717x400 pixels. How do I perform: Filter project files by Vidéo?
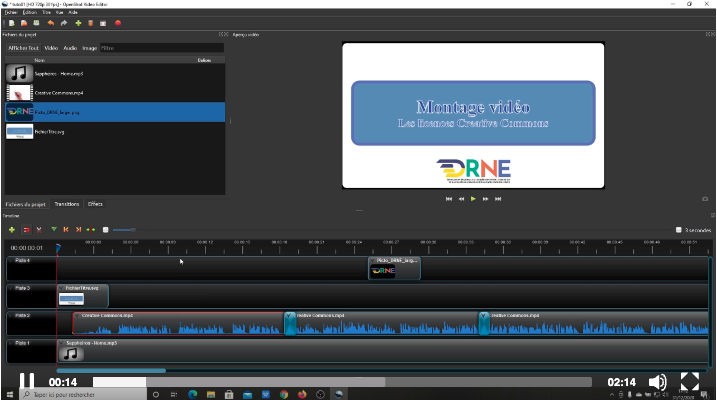click(51, 48)
